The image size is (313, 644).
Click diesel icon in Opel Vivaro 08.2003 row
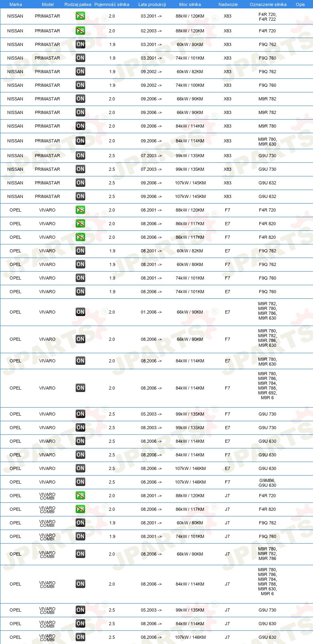(80, 428)
